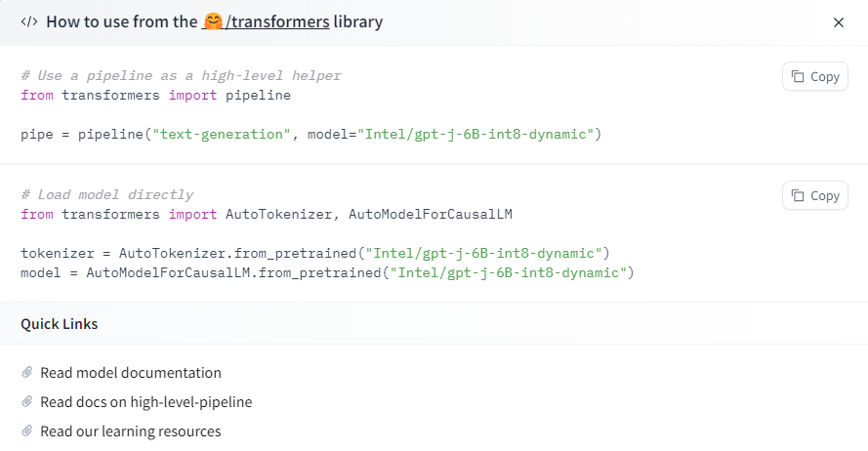Click paperclip icon beside high-level-pipeline docs
The image size is (868, 451).
[28, 401]
